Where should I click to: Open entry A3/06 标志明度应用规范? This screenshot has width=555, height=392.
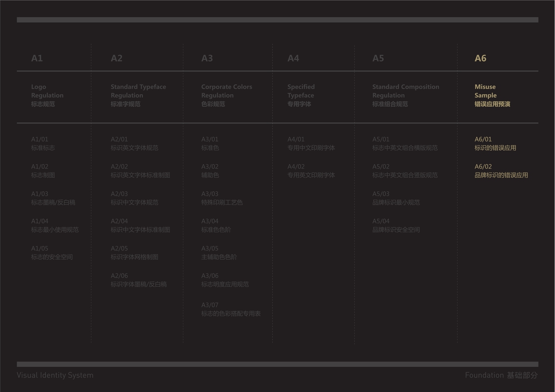[x=225, y=280]
